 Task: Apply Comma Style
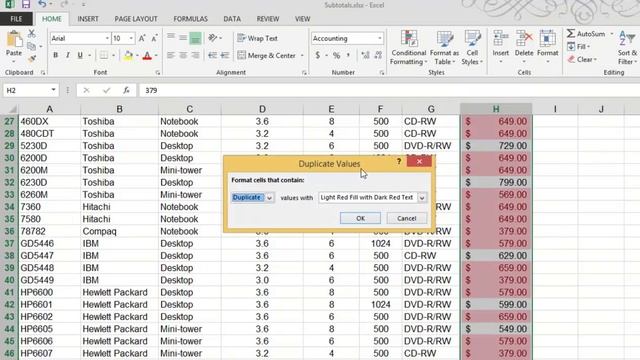pyautogui.click(x=349, y=56)
